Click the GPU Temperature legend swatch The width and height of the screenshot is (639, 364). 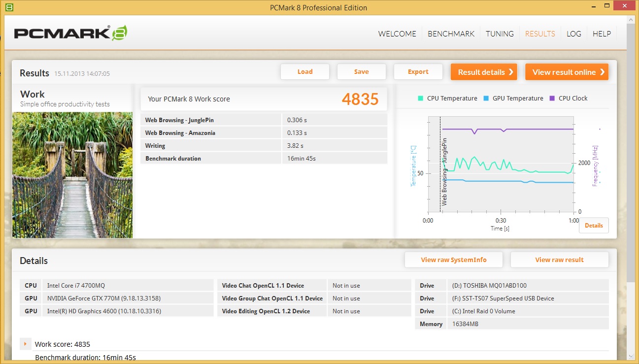click(486, 98)
